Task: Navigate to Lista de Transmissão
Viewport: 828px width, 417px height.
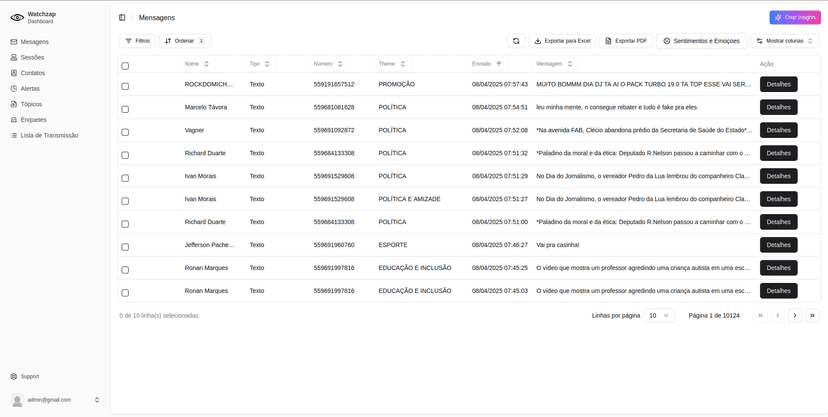Action: click(x=49, y=135)
